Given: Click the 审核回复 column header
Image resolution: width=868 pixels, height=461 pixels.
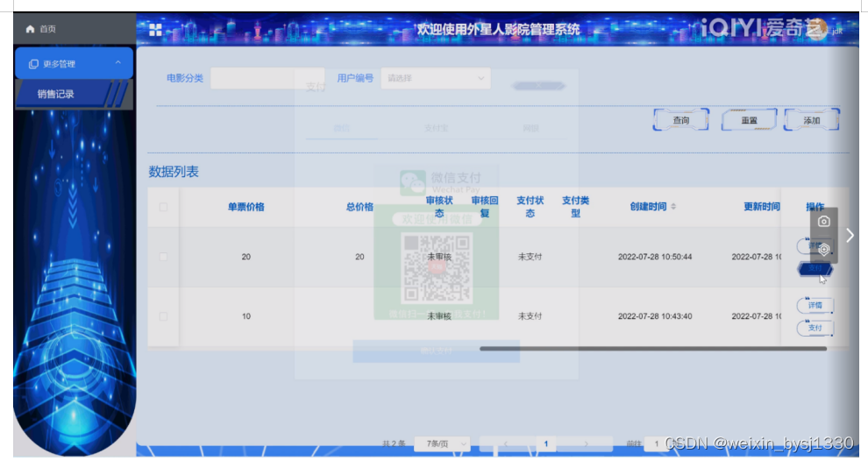Looking at the screenshot, I should point(485,207).
